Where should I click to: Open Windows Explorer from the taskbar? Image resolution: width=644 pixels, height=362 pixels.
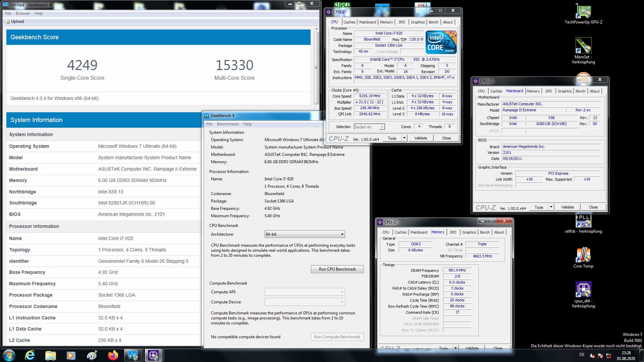point(50,355)
